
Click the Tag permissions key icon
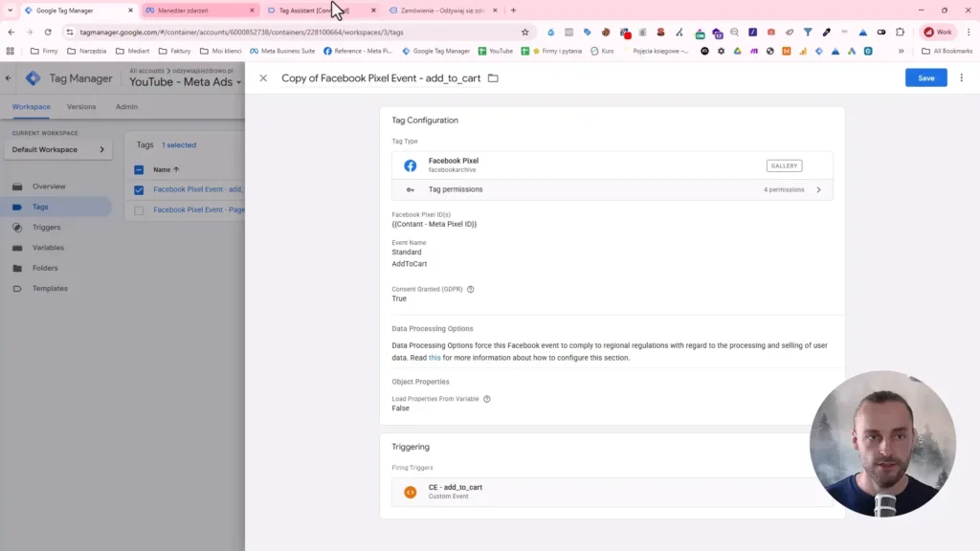point(410,190)
